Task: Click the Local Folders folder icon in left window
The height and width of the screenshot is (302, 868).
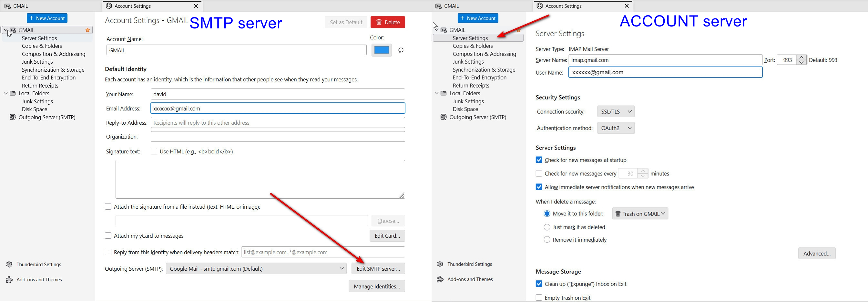Action: click(13, 93)
